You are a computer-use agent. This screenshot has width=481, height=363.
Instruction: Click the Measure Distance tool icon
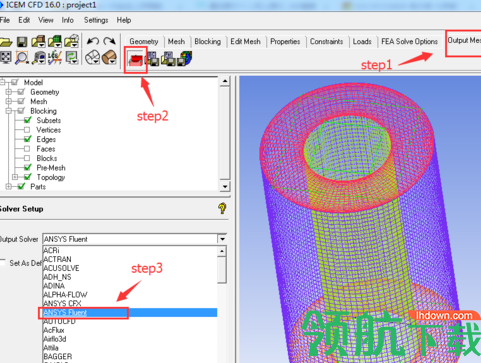38,58
